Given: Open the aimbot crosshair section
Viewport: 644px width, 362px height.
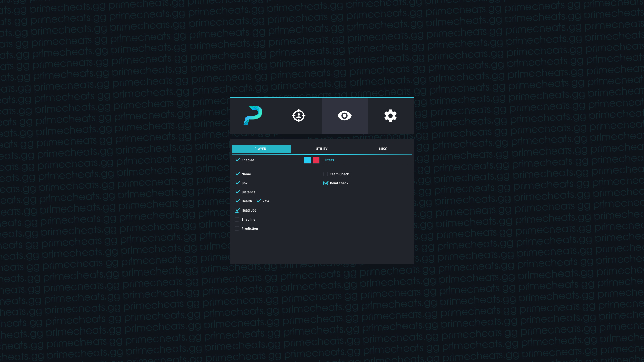Looking at the screenshot, I should pyautogui.click(x=299, y=116).
